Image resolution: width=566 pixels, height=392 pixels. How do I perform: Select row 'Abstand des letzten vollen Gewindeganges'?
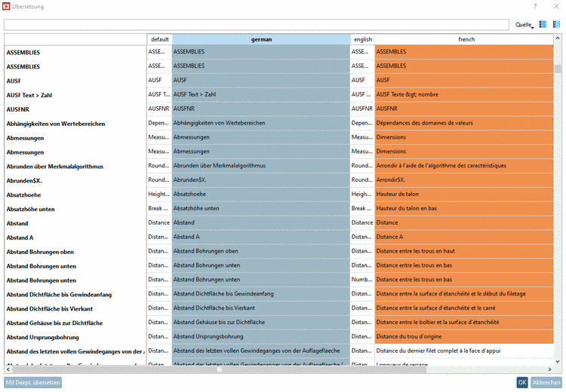click(x=75, y=351)
